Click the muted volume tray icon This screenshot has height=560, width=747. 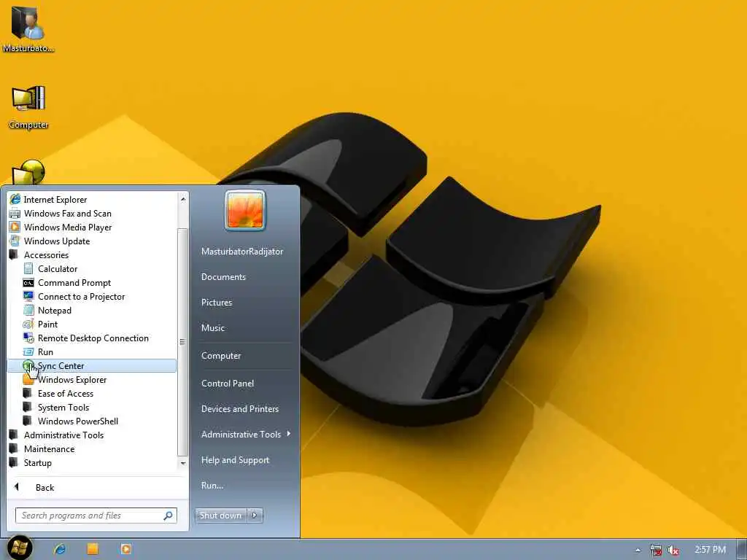pos(673,551)
